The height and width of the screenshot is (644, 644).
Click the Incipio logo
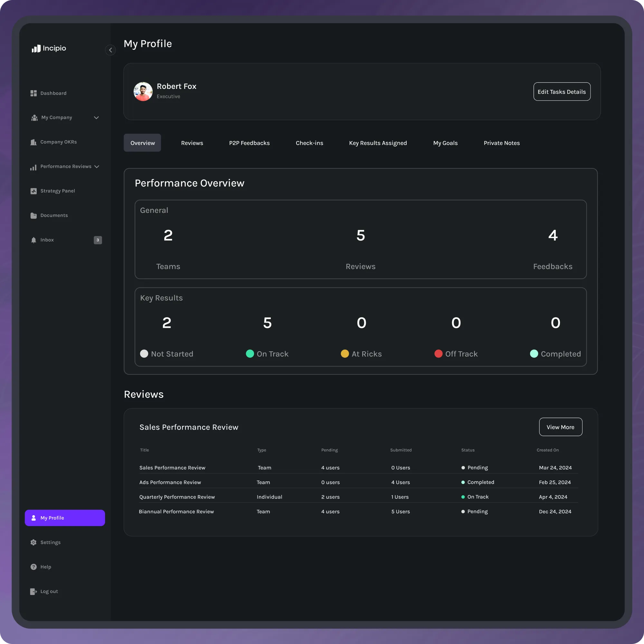(49, 48)
